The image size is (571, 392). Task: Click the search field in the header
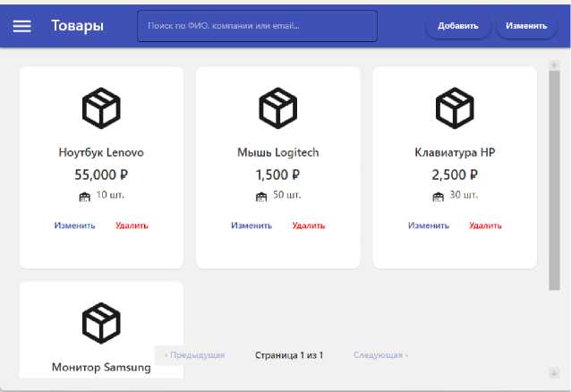point(257,26)
